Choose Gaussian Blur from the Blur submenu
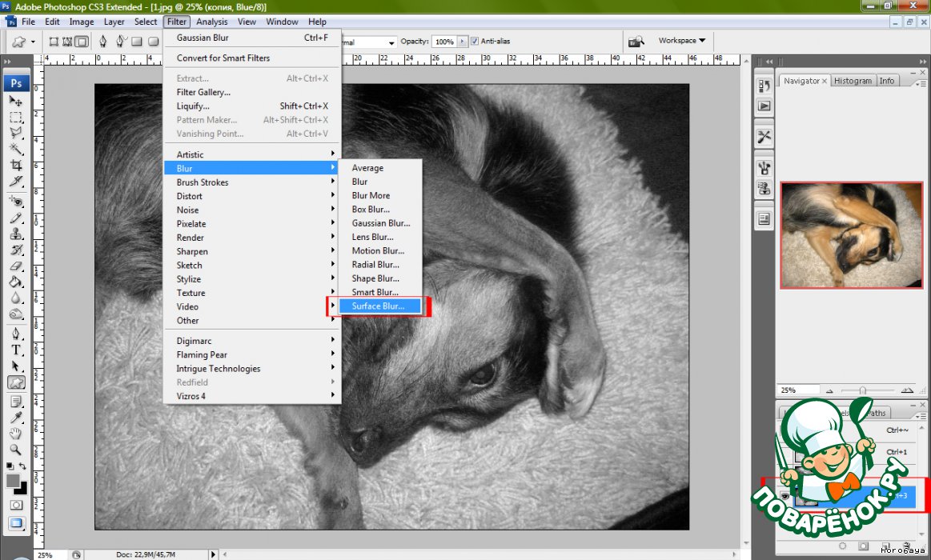Viewport: 931px width, 560px height. click(380, 223)
